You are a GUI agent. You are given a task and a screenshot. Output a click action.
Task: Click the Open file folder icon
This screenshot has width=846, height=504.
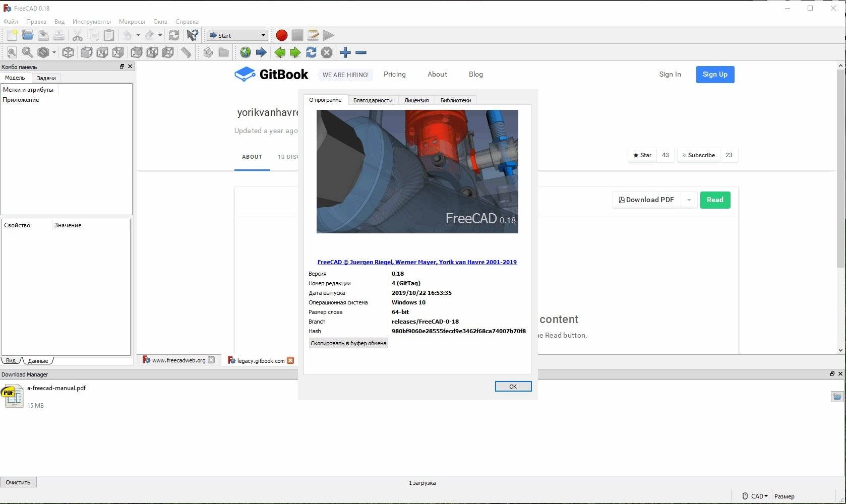[x=28, y=35]
